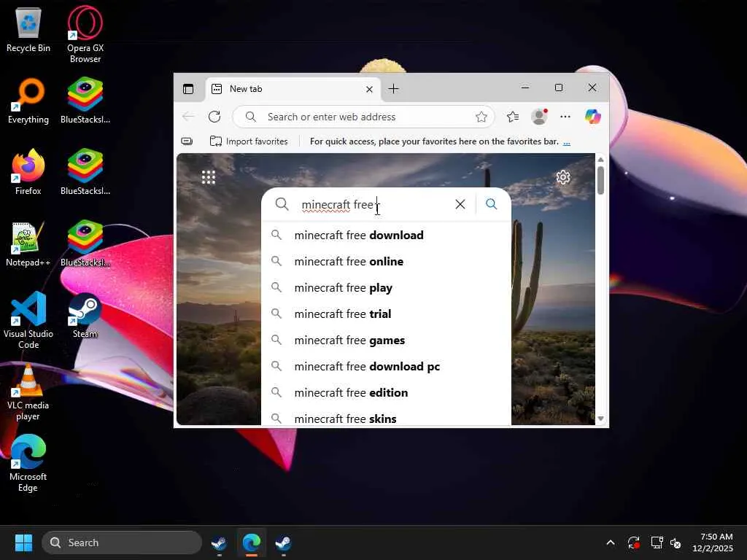Click the address bar search field
747x560 pixels.
[363, 117]
